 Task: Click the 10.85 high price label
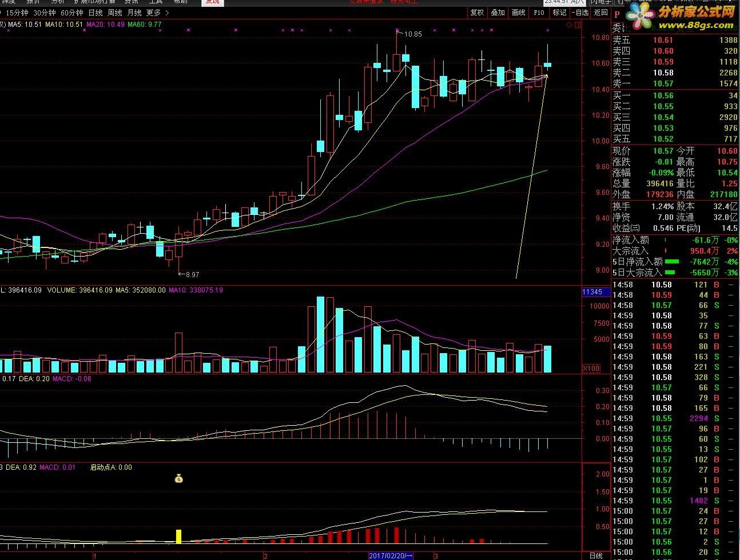[x=413, y=34]
